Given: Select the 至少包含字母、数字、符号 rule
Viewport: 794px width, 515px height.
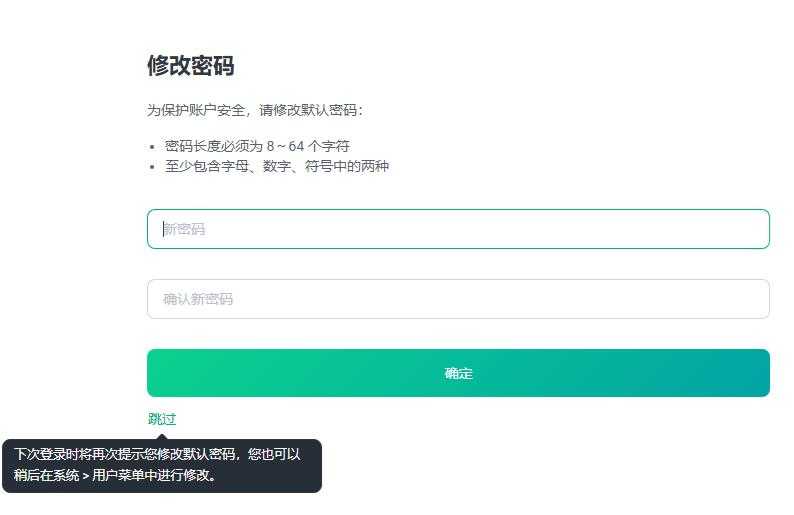Looking at the screenshot, I should pos(276,166).
